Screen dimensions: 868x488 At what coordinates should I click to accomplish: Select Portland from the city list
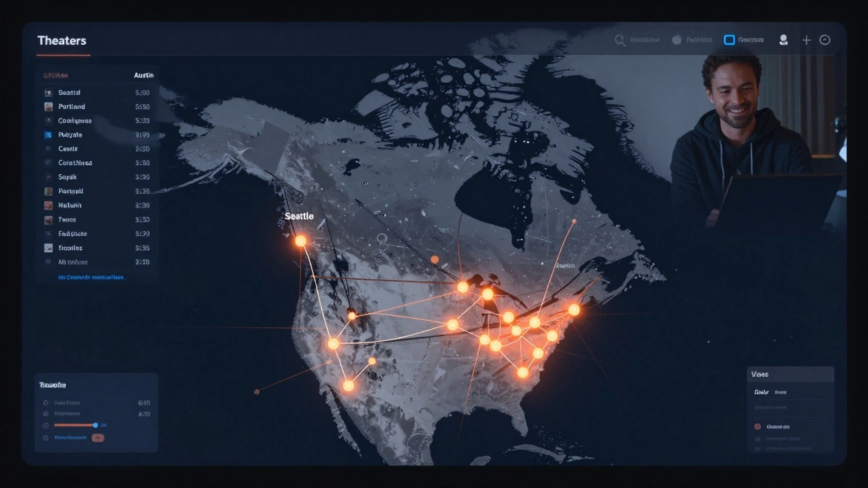[72, 106]
